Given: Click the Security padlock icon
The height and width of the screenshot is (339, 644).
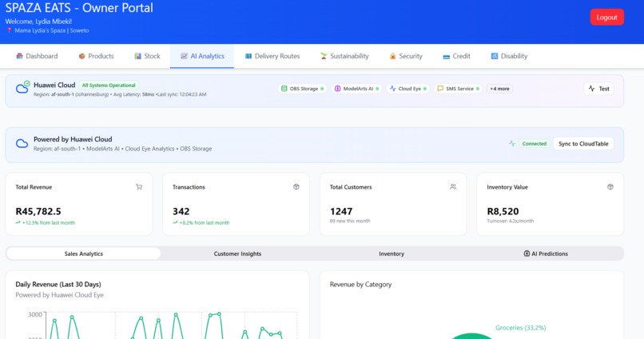Looking at the screenshot, I should (392, 56).
